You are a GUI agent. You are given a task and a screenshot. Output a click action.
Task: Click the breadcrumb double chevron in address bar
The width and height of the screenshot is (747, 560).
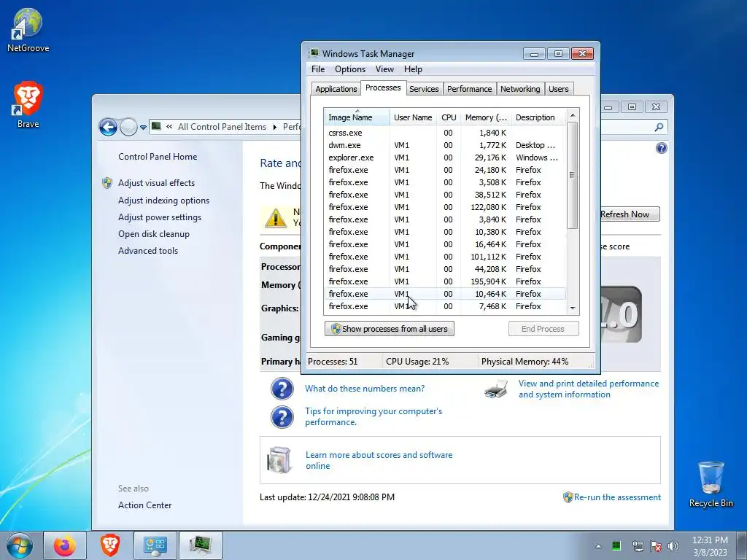coord(169,127)
